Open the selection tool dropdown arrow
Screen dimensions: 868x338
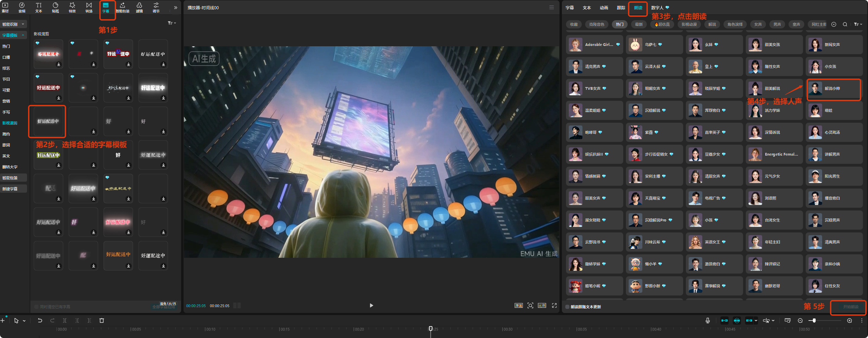pyautogui.click(x=24, y=321)
